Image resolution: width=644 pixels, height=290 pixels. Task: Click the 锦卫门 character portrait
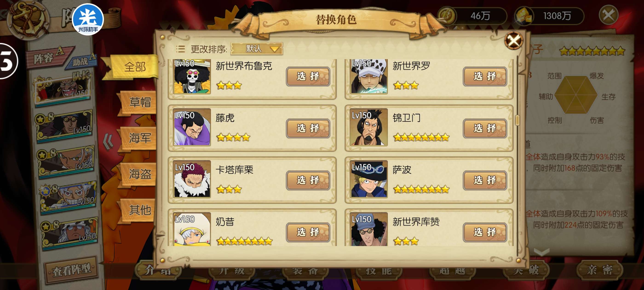click(368, 127)
